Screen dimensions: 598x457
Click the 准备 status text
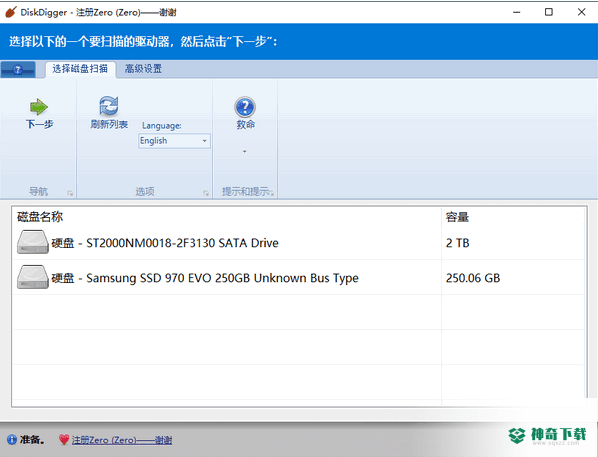(32, 440)
